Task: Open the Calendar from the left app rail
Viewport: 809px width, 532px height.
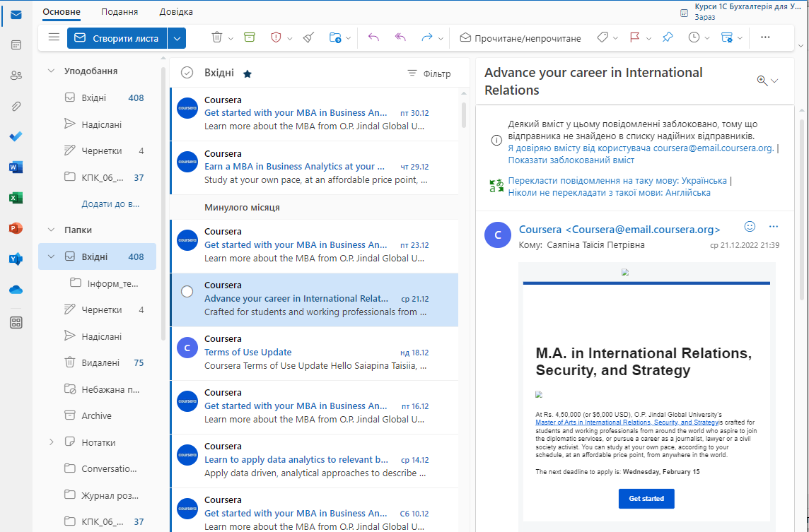Action: [x=16, y=45]
